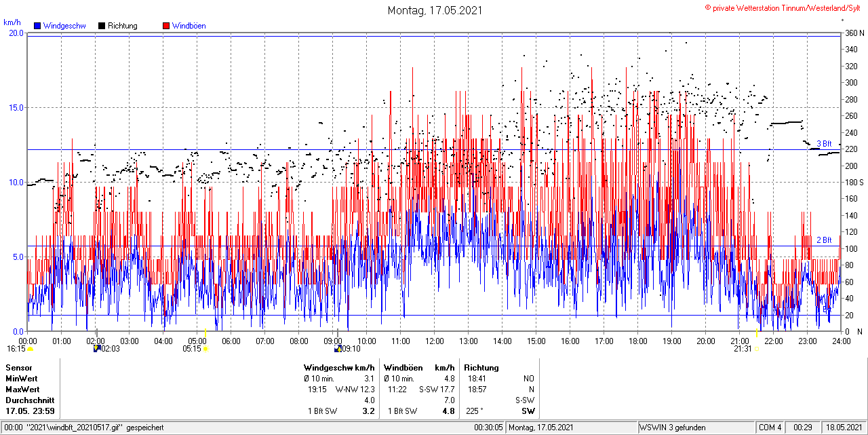The width and height of the screenshot is (868, 435).
Task: Click the yellow sun icon beside 16:15
Action: (x=31, y=349)
